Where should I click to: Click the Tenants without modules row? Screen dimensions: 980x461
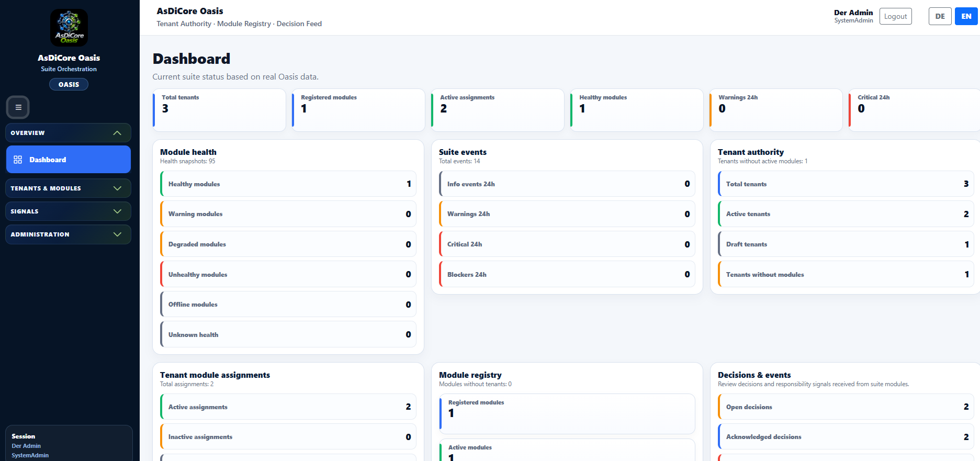(x=846, y=274)
